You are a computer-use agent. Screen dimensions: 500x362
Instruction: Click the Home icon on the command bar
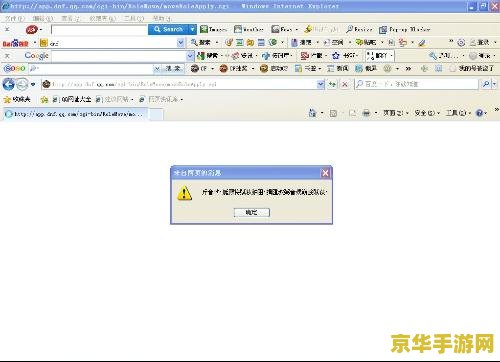click(x=312, y=113)
